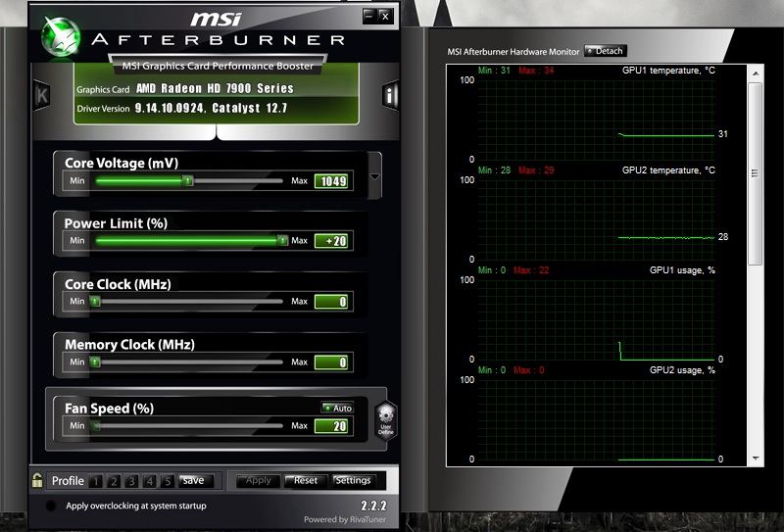Click the hardware monitor scrollbar thumb
784x532 pixels.
(756, 173)
